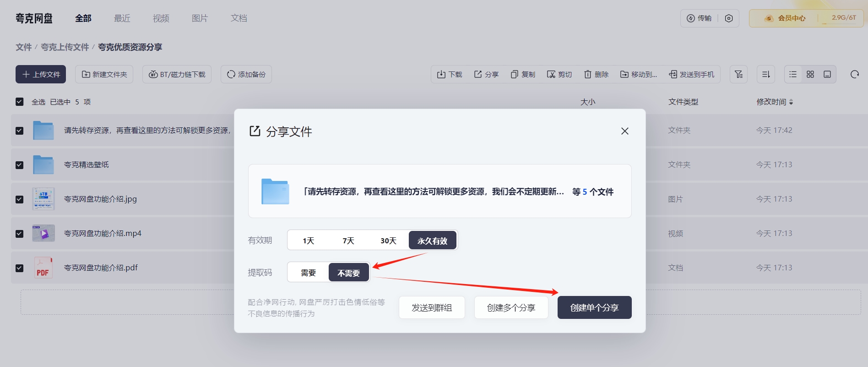This screenshot has height=367, width=868.
Task: Select 不需要 for extraction code
Action: [x=349, y=273]
